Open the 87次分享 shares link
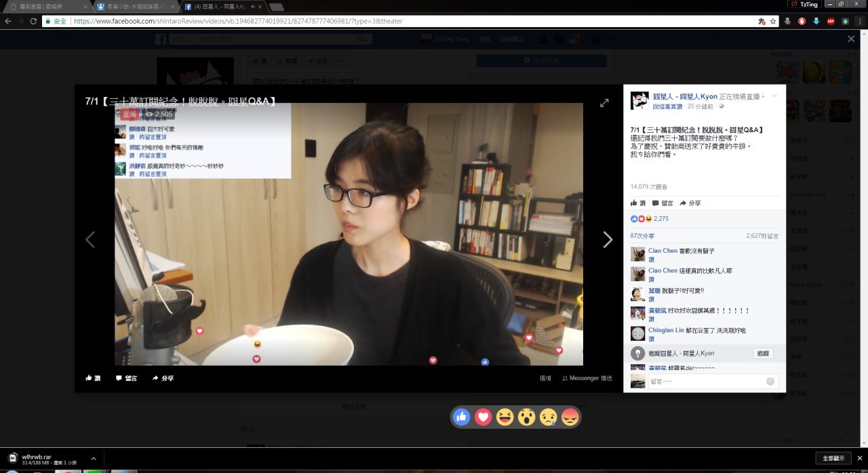The height and width of the screenshot is (473, 868). 642,236
